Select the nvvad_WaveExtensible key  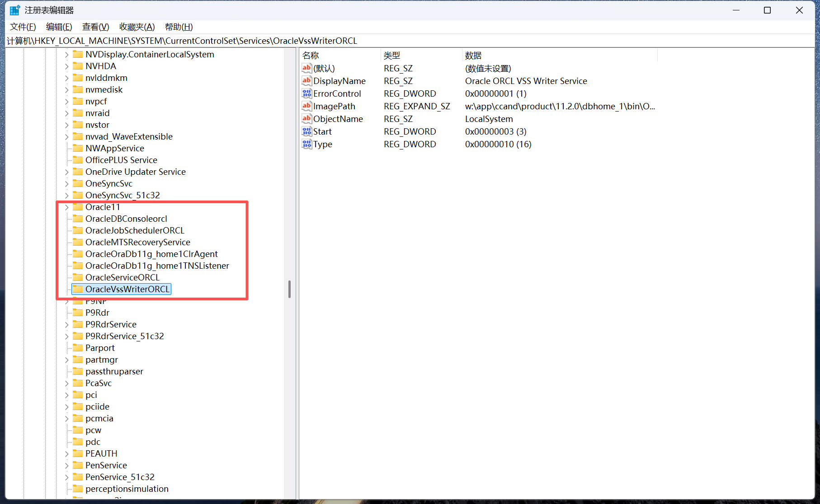(129, 136)
